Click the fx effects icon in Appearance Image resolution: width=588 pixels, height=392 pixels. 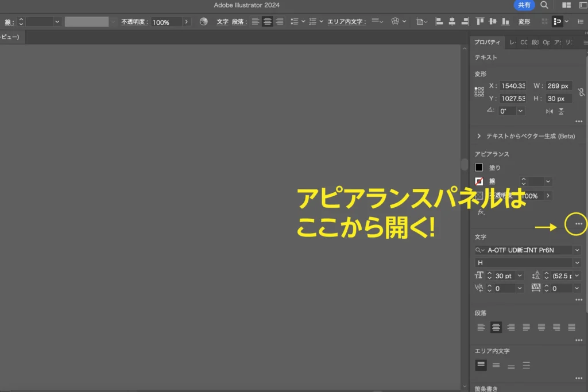coord(481,212)
